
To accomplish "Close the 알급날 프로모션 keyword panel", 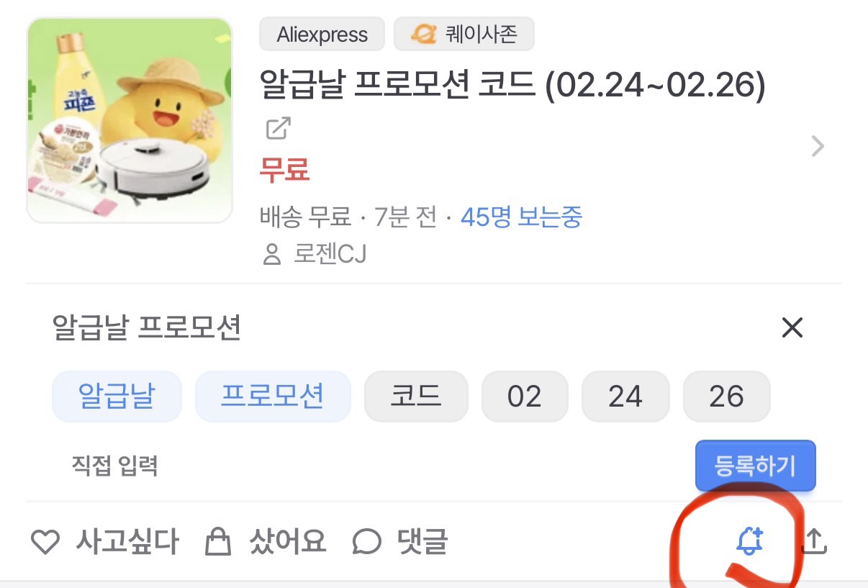I will (792, 328).
